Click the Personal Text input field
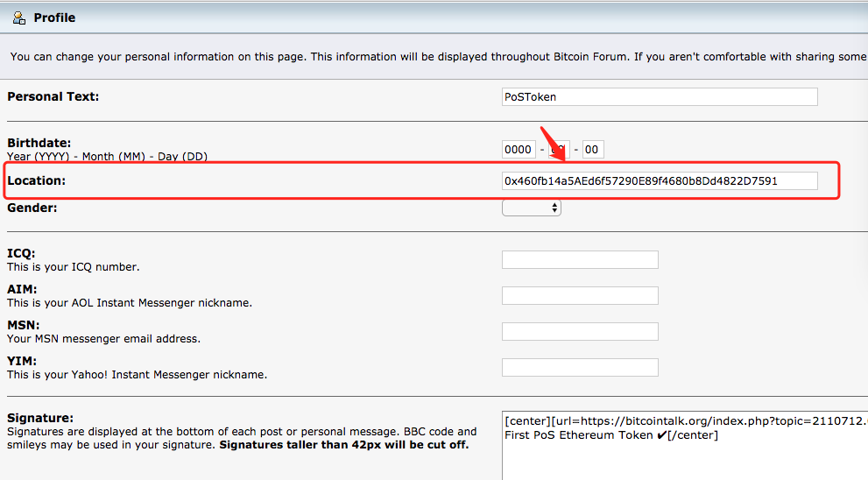This screenshot has height=480, width=868. (x=660, y=96)
